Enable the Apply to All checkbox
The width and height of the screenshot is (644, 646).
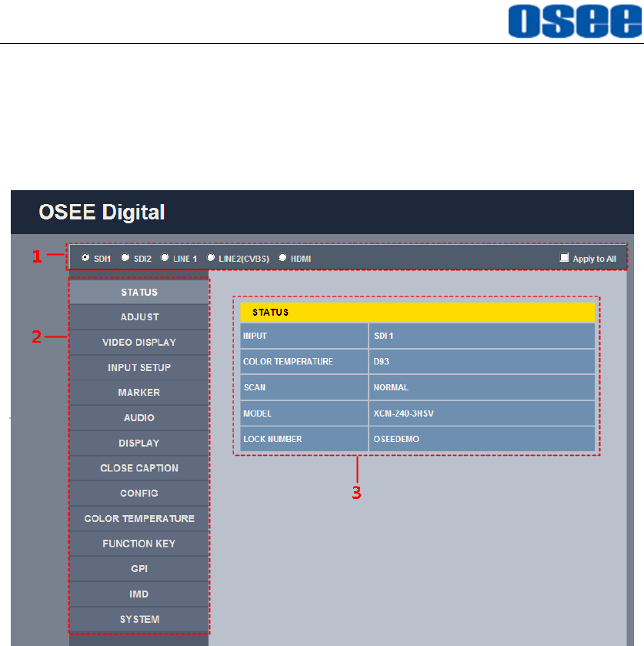pyautogui.click(x=564, y=257)
